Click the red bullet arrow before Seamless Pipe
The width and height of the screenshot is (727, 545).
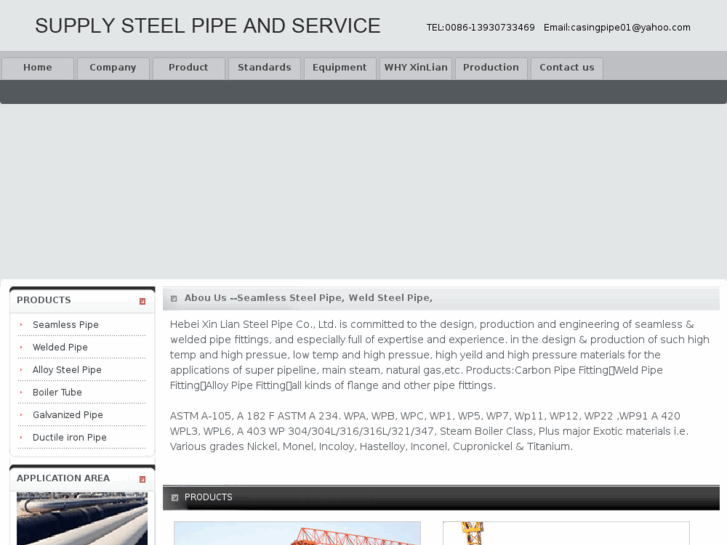click(x=21, y=325)
